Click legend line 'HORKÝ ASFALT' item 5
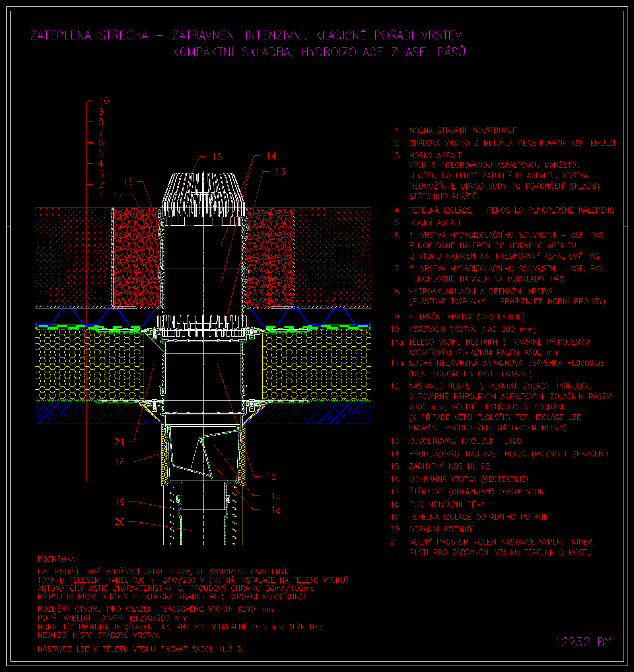The image size is (634, 672). tap(435, 222)
